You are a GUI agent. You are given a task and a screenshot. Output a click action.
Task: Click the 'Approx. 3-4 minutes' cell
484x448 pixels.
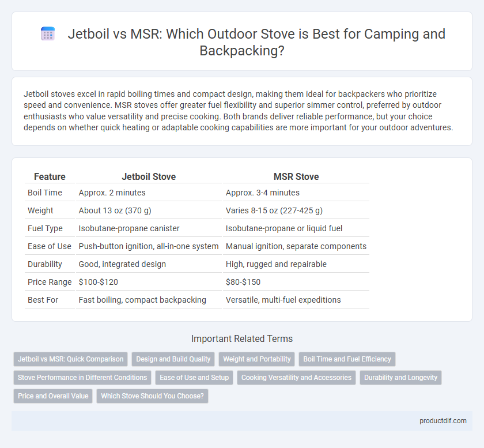pos(296,193)
